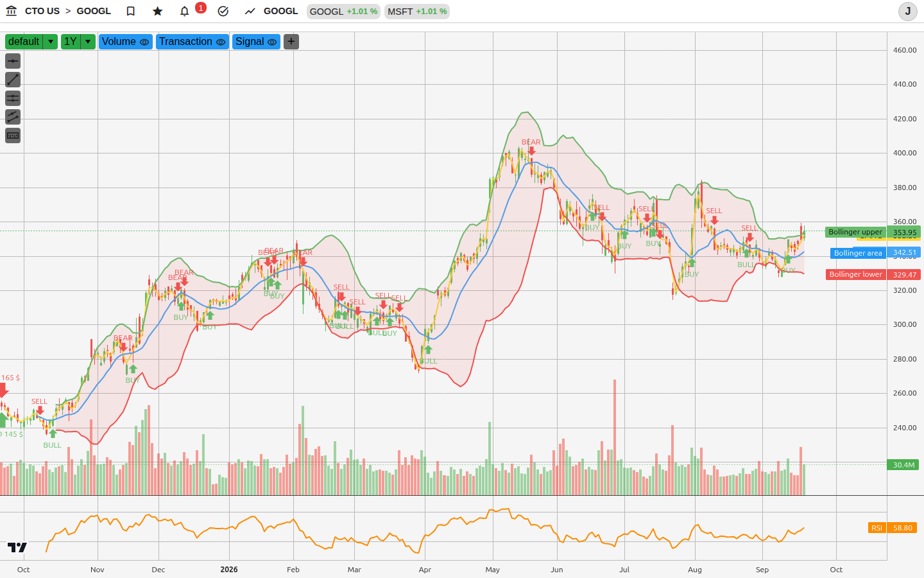Mark GOOGL as favorite with the star
924x578 pixels.
(158, 11)
